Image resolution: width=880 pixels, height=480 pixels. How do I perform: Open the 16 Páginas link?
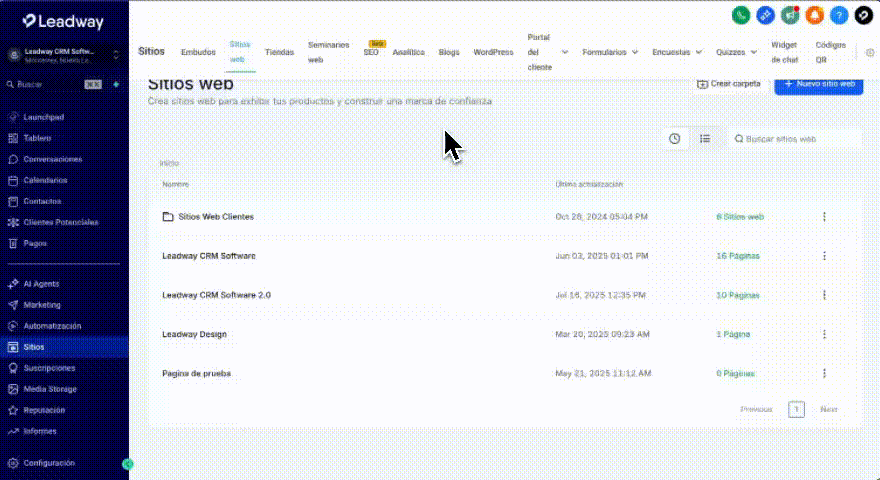click(738, 256)
